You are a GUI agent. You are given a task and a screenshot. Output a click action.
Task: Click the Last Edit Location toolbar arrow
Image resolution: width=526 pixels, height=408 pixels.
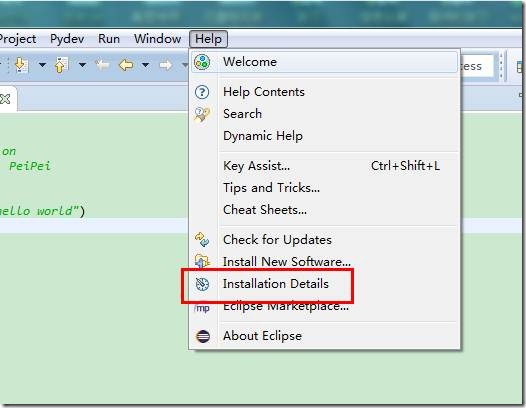point(102,65)
